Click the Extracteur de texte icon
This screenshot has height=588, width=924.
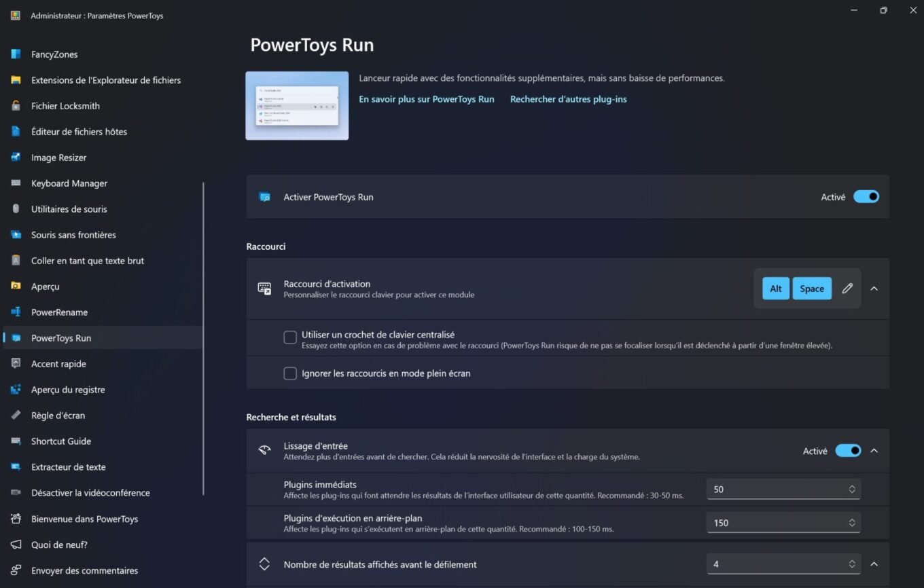click(x=16, y=467)
